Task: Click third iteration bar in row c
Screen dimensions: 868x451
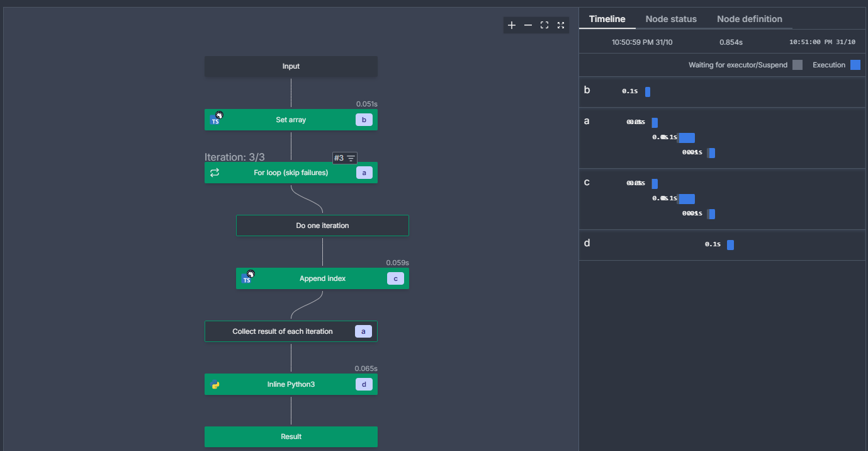Action: click(x=711, y=214)
